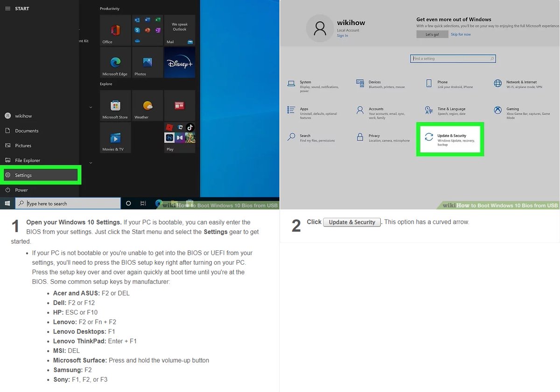Launch Microsoft Edge from the Start tiles
This screenshot has height=392, width=560.
tap(115, 63)
